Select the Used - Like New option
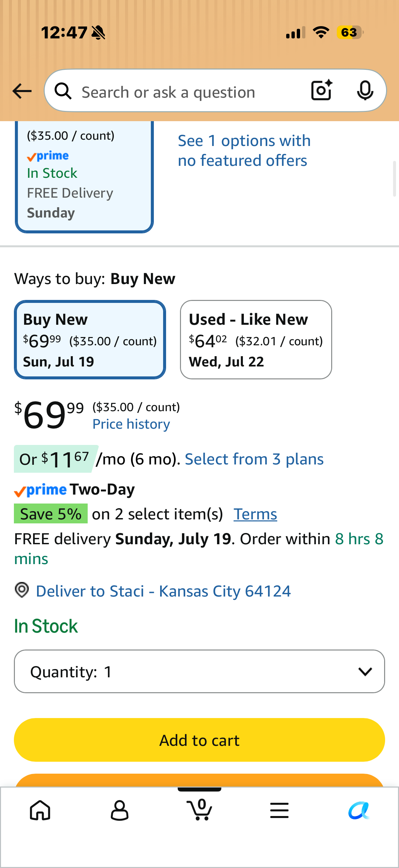The height and width of the screenshot is (868, 399). 256,340
